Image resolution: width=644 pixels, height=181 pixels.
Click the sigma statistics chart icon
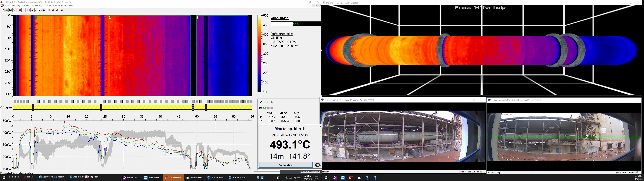(40, 10)
